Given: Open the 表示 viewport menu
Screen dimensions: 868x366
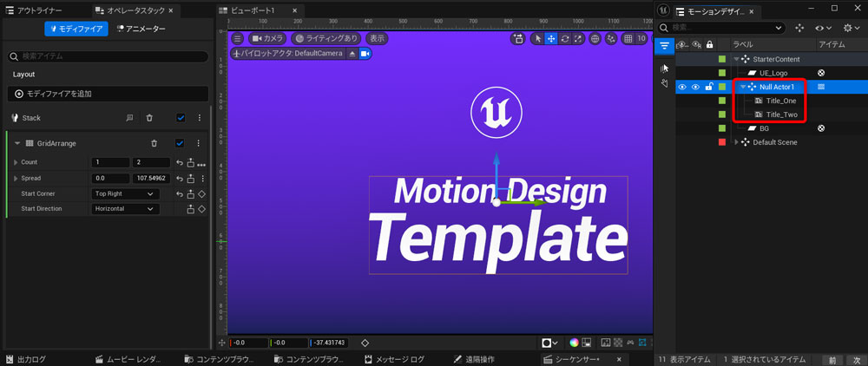Looking at the screenshot, I should tap(377, 39).
